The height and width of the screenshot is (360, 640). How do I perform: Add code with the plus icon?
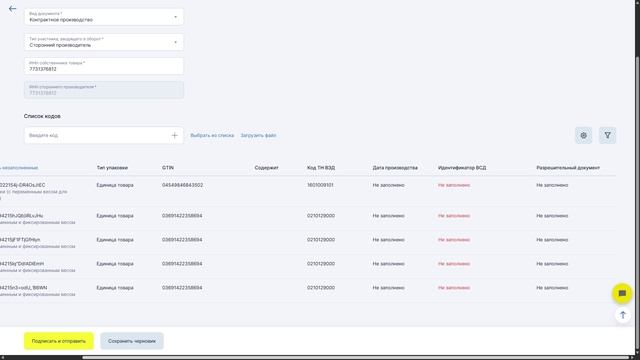[x=175, y=136]
